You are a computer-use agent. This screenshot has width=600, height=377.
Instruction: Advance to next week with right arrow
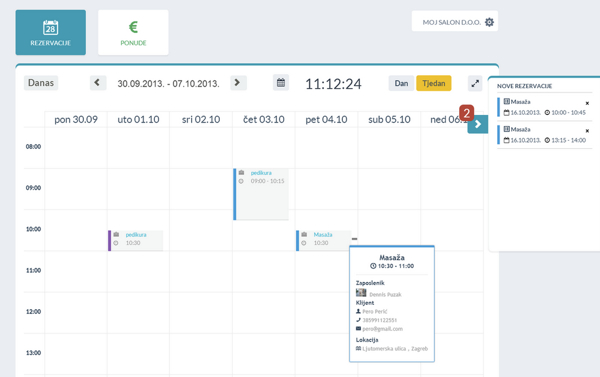238,83
